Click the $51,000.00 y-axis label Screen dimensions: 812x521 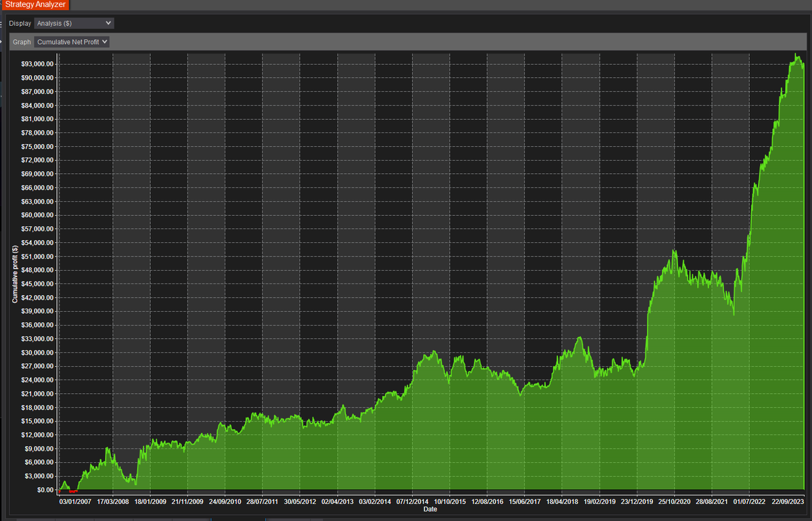point(38,256)
